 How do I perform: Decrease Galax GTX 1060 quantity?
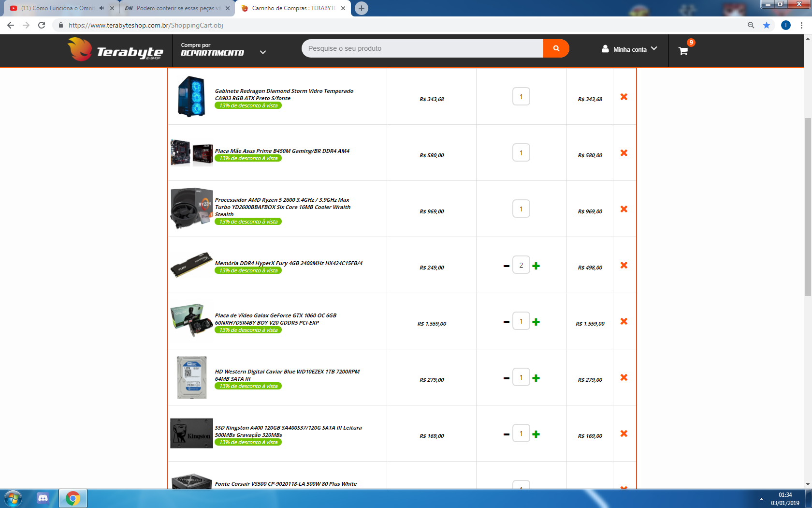pyautogui.click(x=507, y=322)
